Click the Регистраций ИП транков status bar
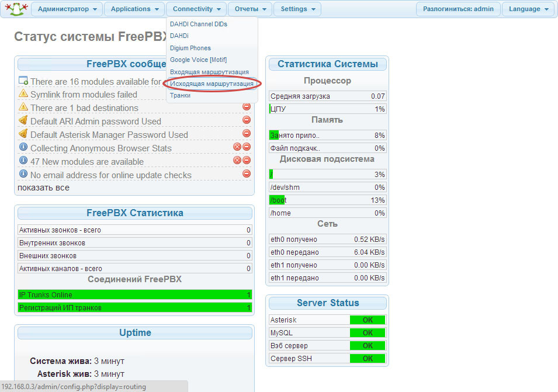Screen dimensions: 558x392 (x=135, y=307)
